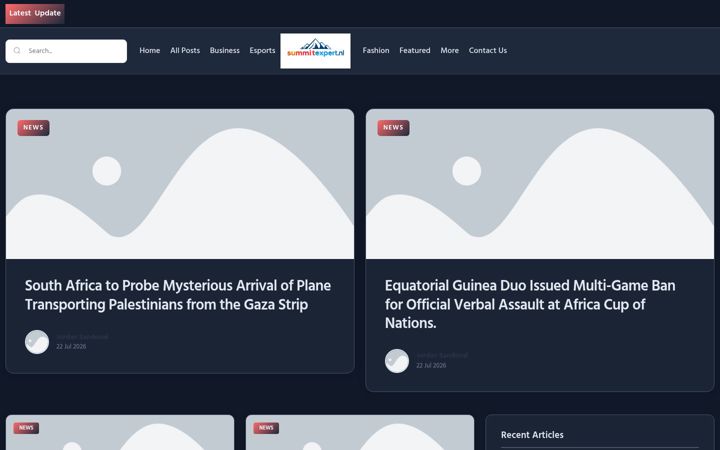The width and height of the screenshot is (720, 450).
Task: Open the Fashion menu item
Action: coord(376,51)
